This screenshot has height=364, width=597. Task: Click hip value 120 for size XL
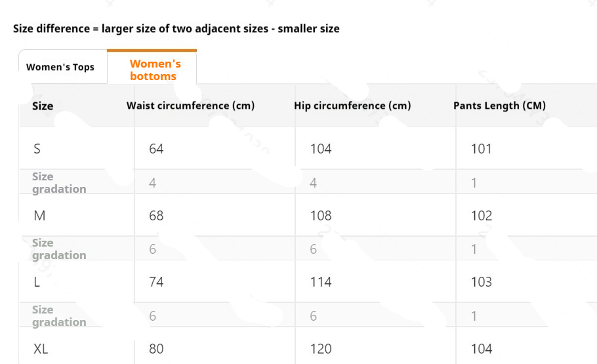321,349
